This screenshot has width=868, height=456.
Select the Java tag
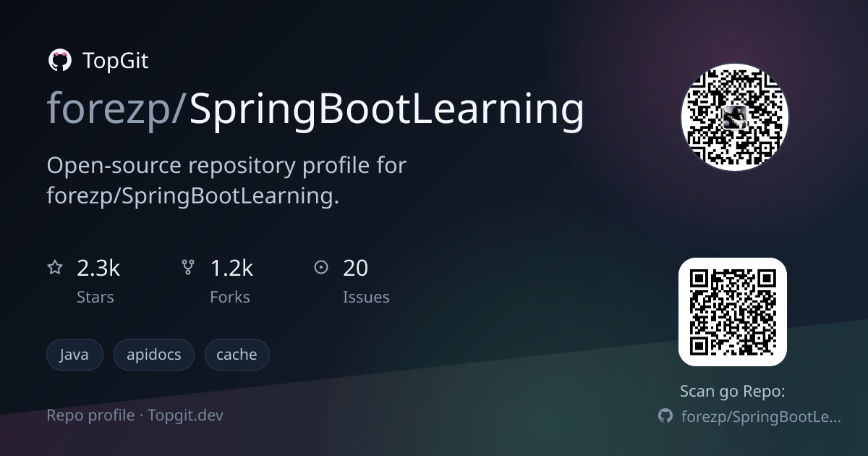click(x=75, y=355)
